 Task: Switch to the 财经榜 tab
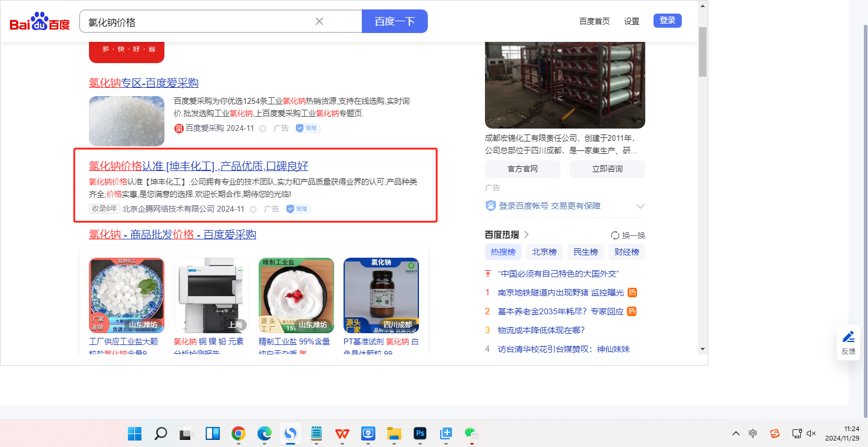(627, 252)
